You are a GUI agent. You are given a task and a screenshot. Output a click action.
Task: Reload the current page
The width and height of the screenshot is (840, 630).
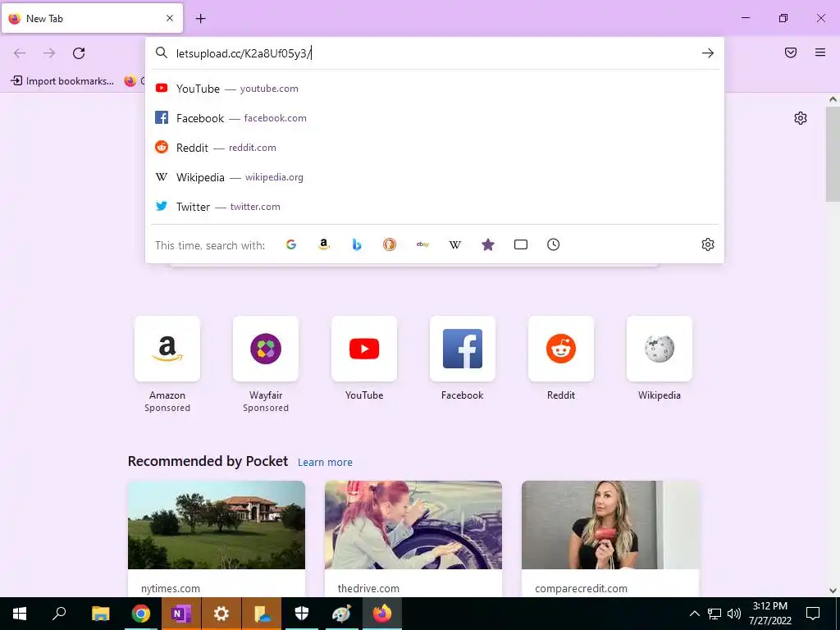(x=79, y=53)
